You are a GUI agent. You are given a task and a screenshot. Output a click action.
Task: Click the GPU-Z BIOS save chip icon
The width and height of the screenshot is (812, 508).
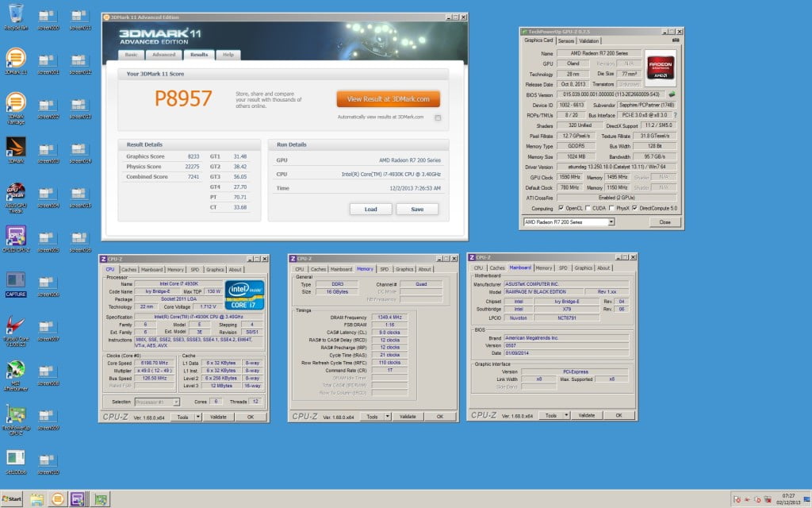point(672,94)
